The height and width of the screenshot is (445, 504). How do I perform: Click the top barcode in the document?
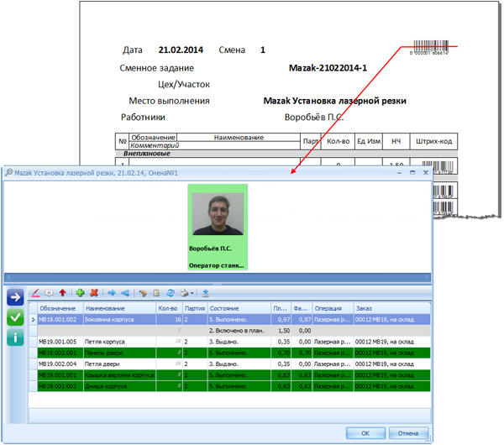click(430, 47)
